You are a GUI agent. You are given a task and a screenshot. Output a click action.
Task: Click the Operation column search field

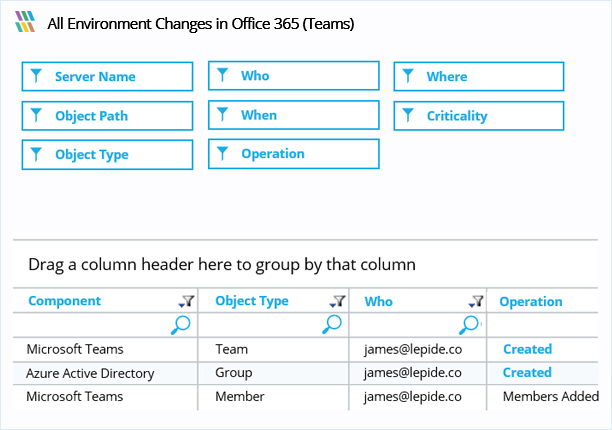543,325
